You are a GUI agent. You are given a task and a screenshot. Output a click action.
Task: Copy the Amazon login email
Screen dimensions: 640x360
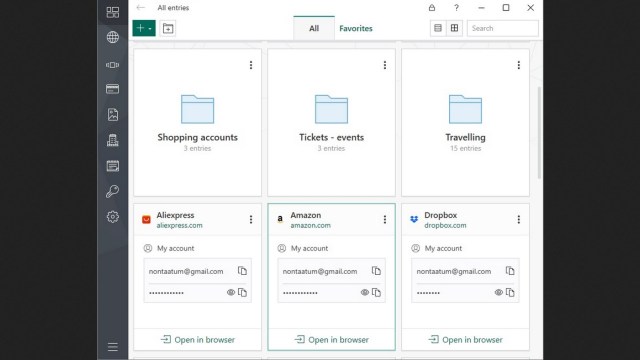(x=376, y=271)
